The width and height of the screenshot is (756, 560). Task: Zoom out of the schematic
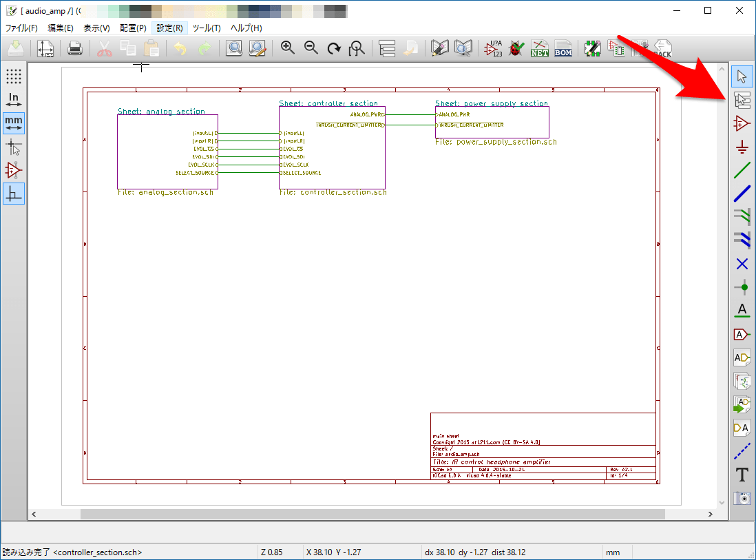[311, 48]
